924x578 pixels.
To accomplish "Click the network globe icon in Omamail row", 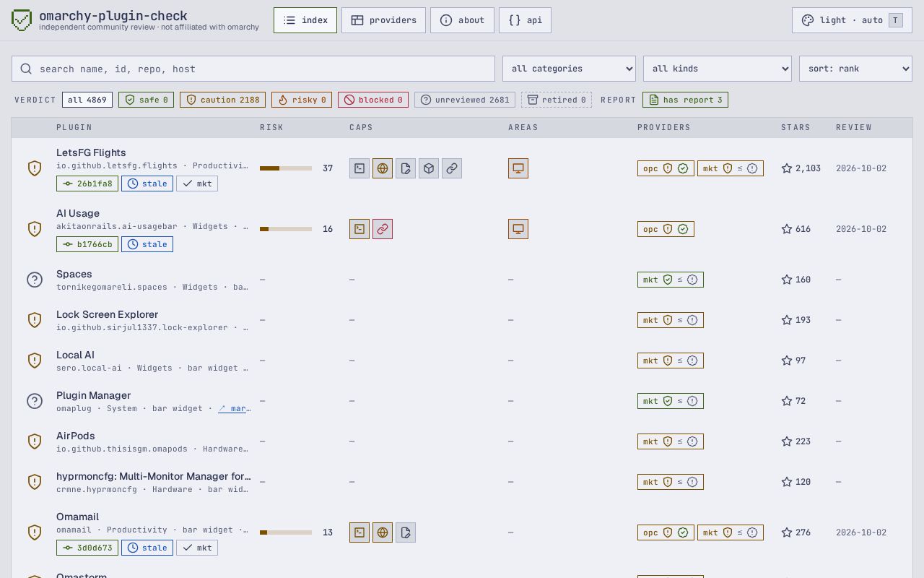I will click(383, 532).
